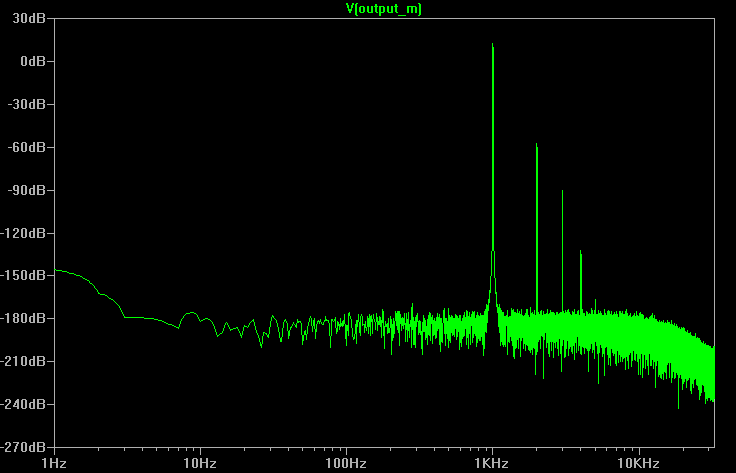
Task: Click the third harmonic peak near -90dB
Action: point(562,191)
